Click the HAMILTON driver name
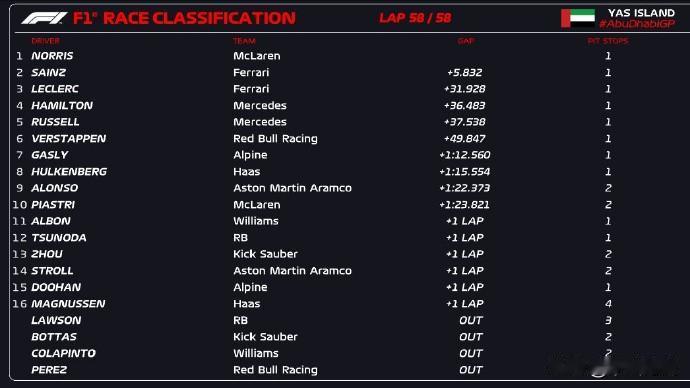The height and width of the screenshot is (388, 690). tap(62, 106)
